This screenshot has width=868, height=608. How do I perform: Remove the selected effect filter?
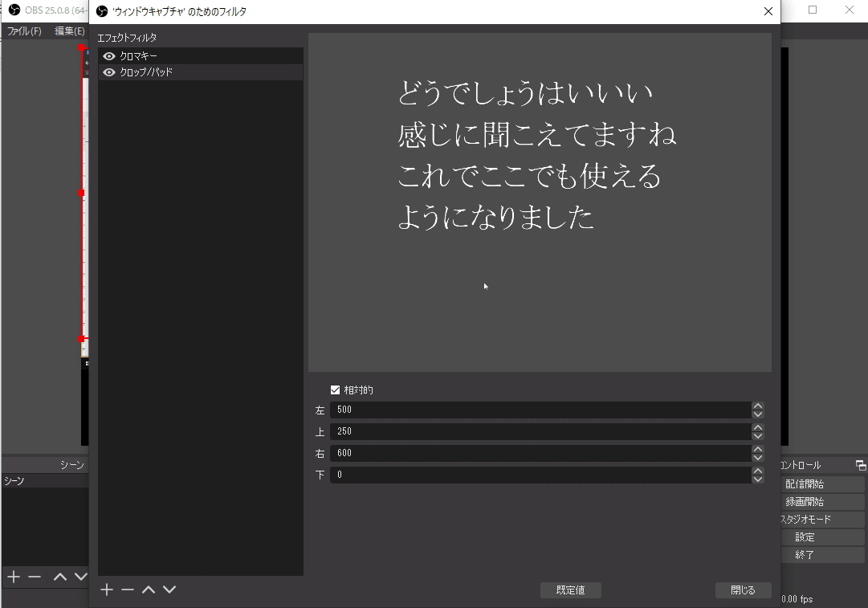(128, 589)
